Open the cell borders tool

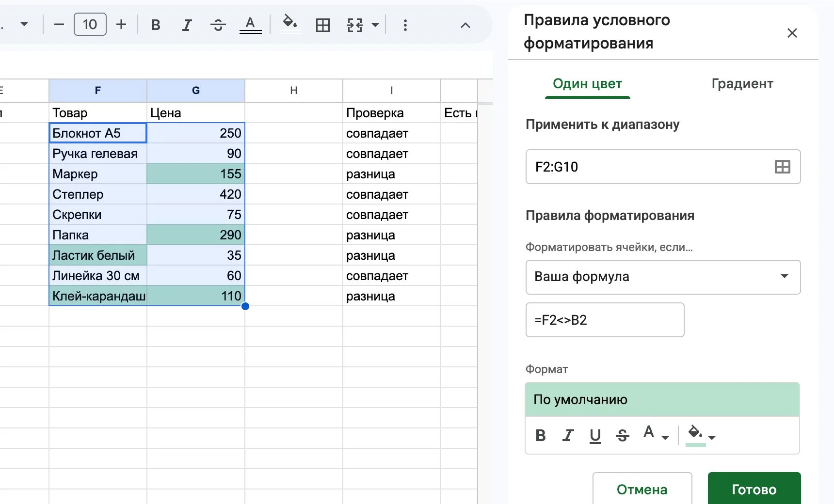(x=322, y=25)
